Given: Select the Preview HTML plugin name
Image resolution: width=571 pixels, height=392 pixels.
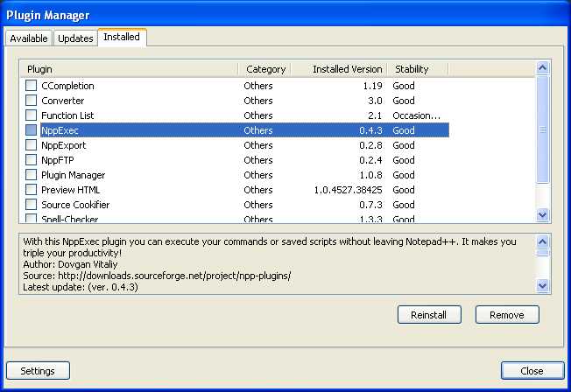Looking at the screenshot, I should click(x=71, y=190).
